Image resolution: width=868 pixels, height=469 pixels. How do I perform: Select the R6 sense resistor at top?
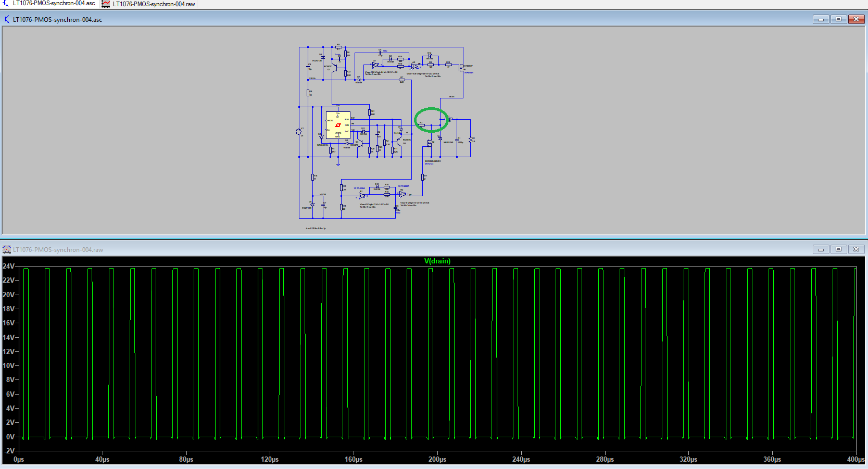(x=338, y=47)
